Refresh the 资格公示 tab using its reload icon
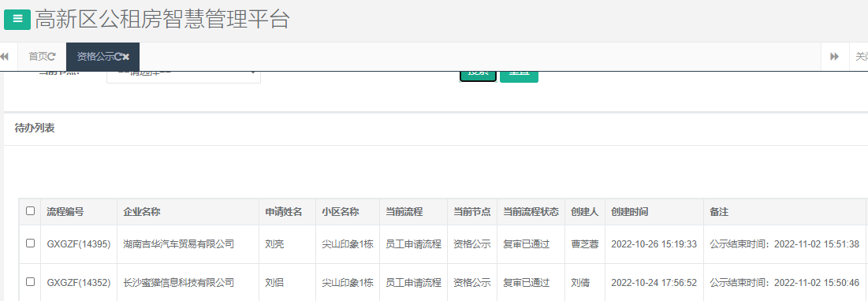The height and width of the screenshot is (301, 868). (x=118, y=57)
